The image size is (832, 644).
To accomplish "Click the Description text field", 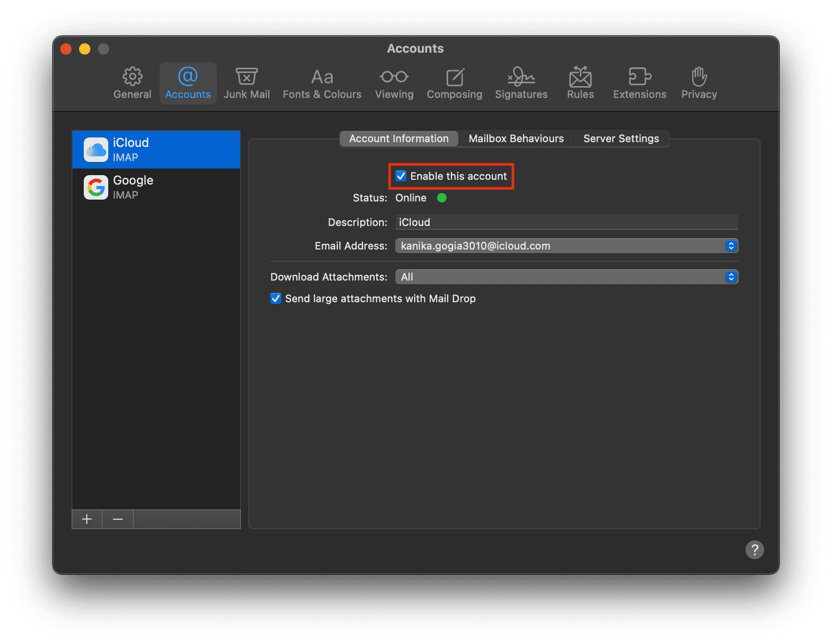I will click(566, 222).
